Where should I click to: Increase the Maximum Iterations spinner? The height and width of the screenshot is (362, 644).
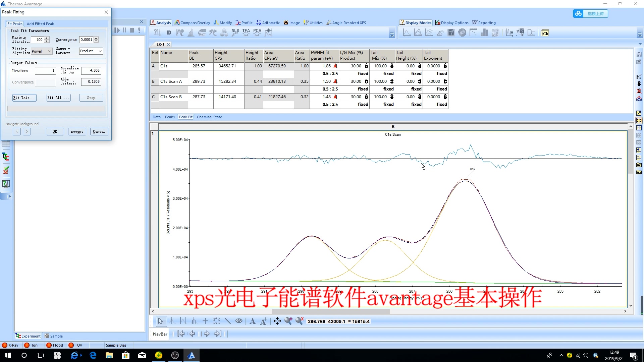(47, 38)
